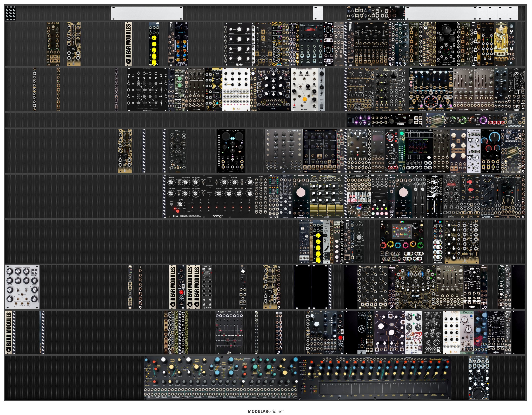Select the EQ4 module
532x415 pixels.
click(501, 287)
